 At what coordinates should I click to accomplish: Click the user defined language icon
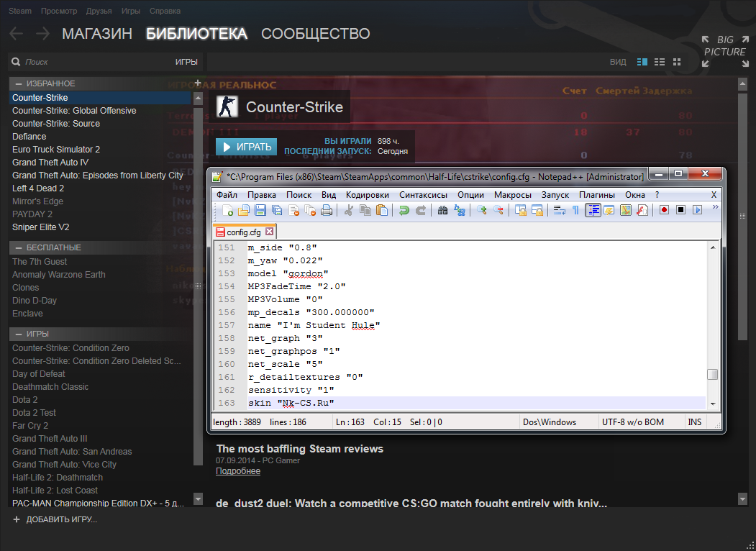pos(609,210)
